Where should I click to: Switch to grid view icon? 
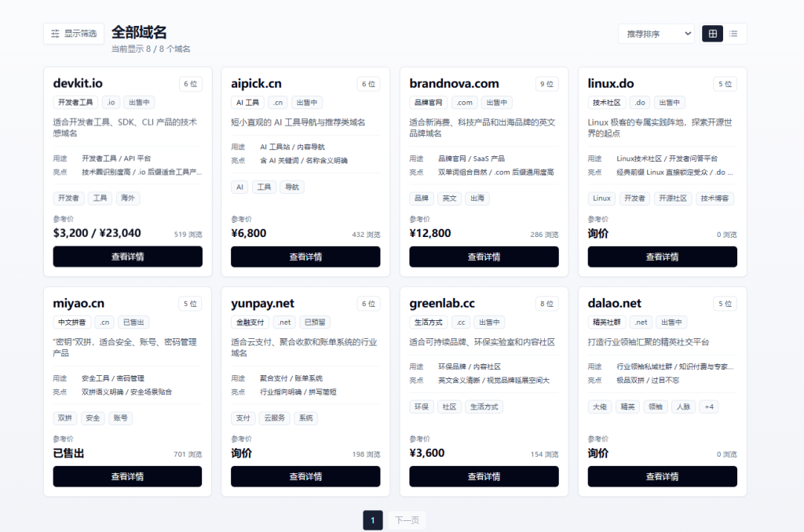point(713,34)
